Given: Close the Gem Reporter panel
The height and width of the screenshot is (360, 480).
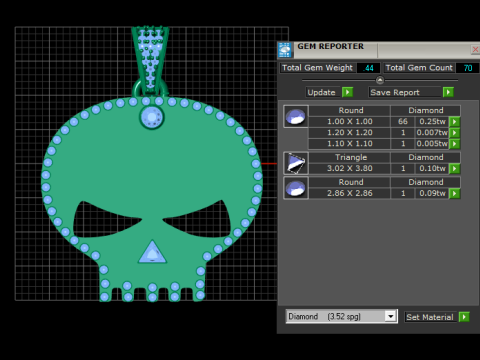Looking at the screenshot, I should [x=475, y=50].
